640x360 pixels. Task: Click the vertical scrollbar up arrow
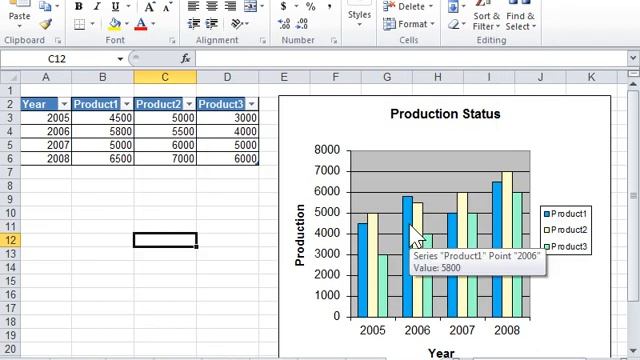[633, 84]
